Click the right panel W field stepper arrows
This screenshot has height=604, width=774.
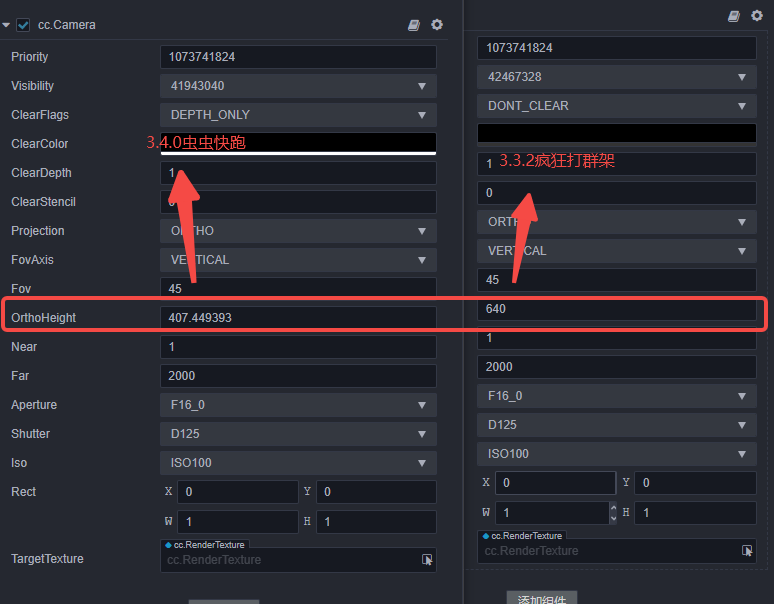[614, 513]
